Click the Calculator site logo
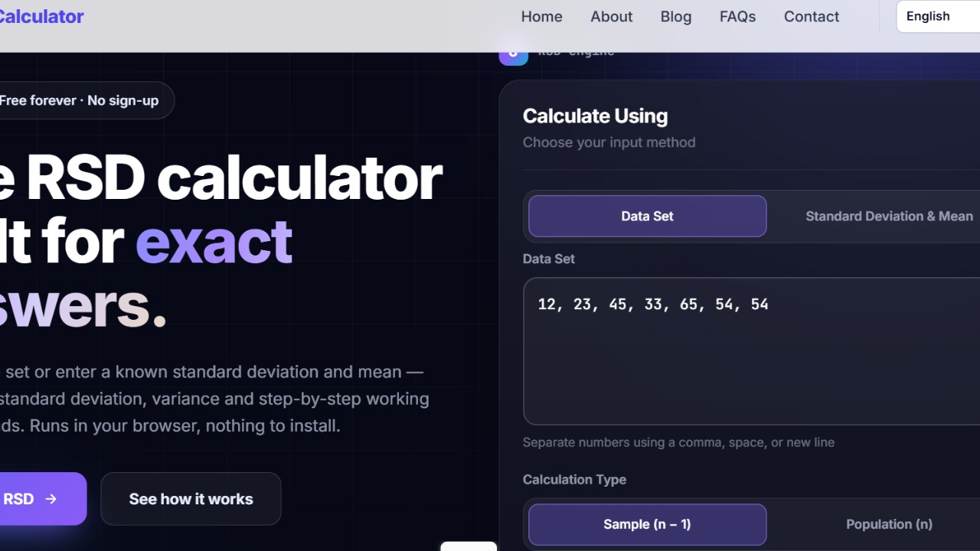The image size is (980, 551). [x=41, y=16]
